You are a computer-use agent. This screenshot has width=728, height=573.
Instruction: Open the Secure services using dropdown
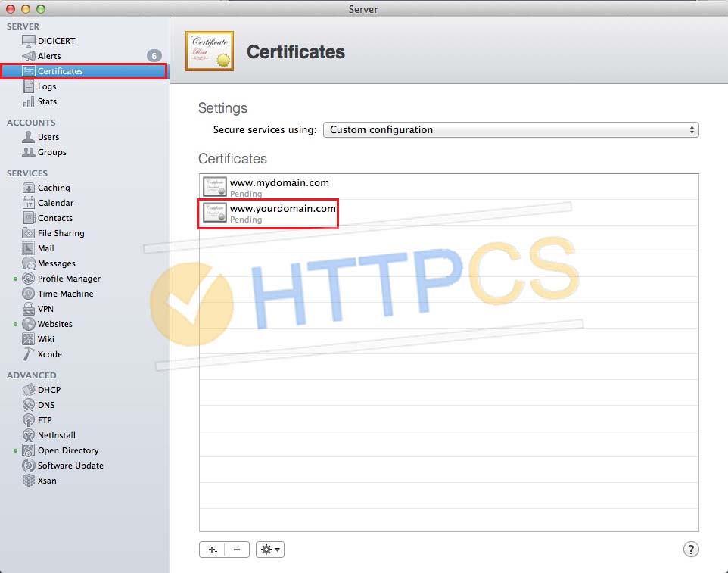[x=511, y=130]
